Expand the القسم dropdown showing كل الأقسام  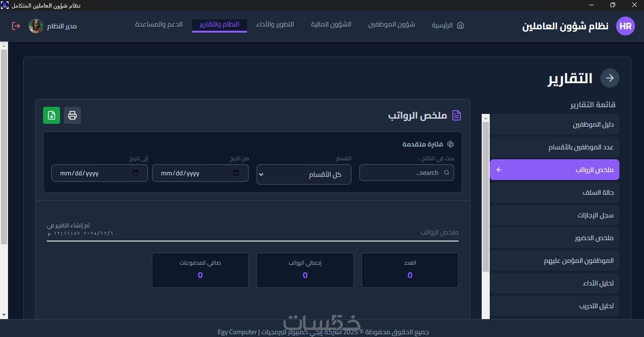[304, 174]
